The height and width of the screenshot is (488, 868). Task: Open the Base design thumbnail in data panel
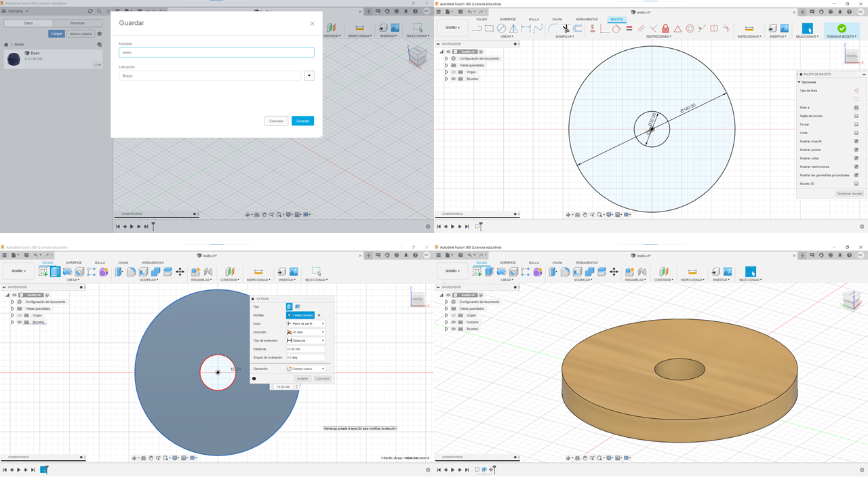(14, 59)
